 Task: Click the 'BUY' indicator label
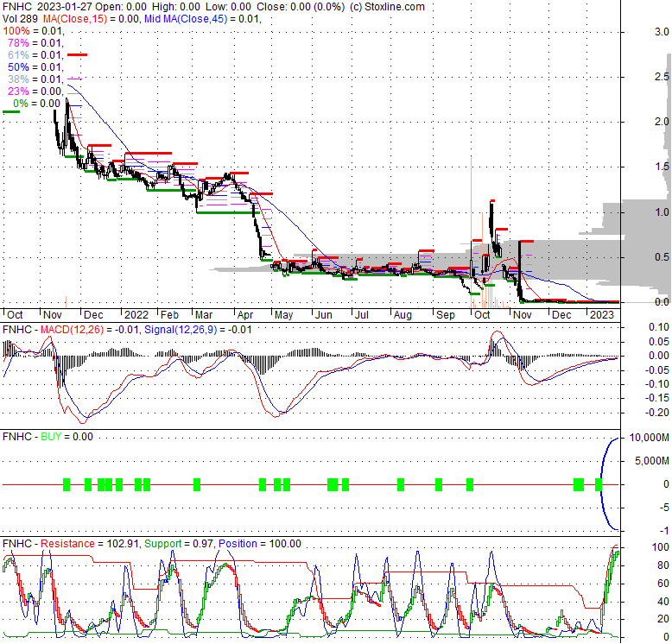51,437
